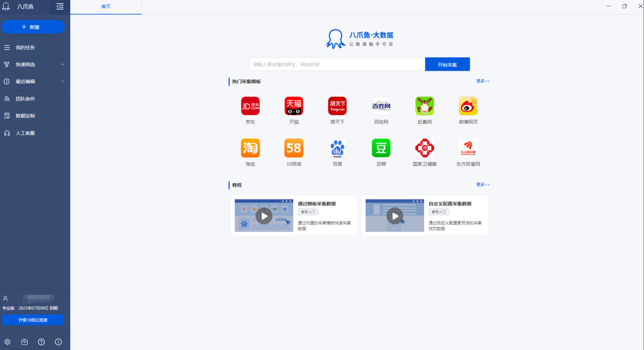Play the 通过模板采集数据 tutorial video

pos(264,216)
